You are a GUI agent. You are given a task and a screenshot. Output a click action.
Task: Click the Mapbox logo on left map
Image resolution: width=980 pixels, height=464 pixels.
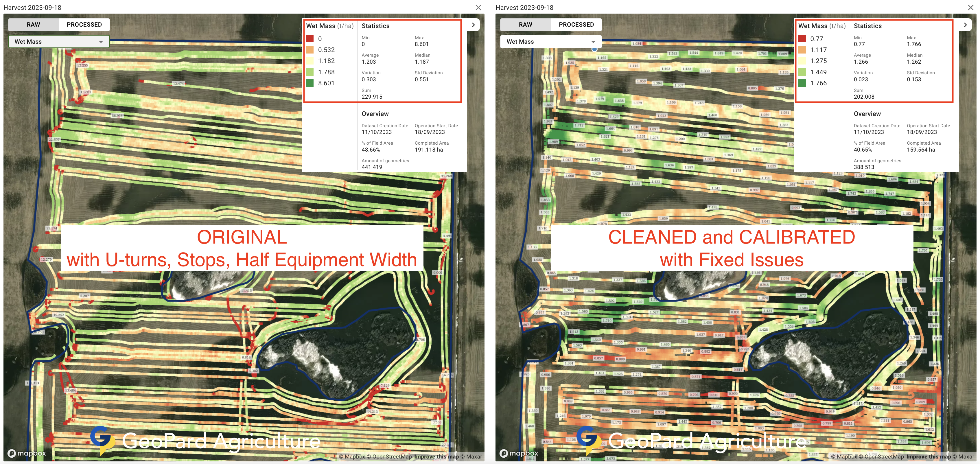[x=27, y=453]
